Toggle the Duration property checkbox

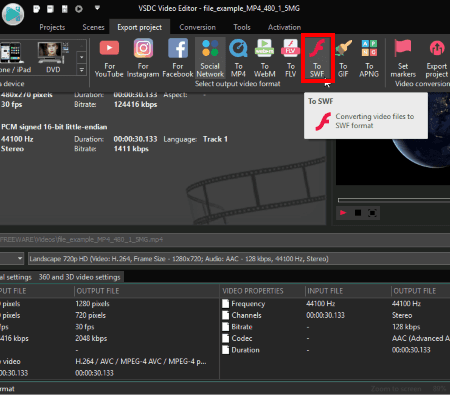coord(226,350)
